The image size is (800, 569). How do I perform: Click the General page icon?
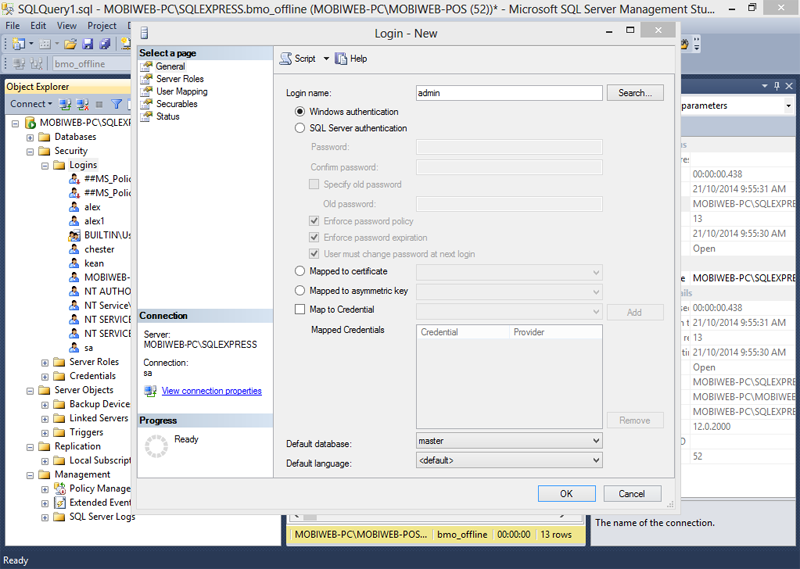147,66
